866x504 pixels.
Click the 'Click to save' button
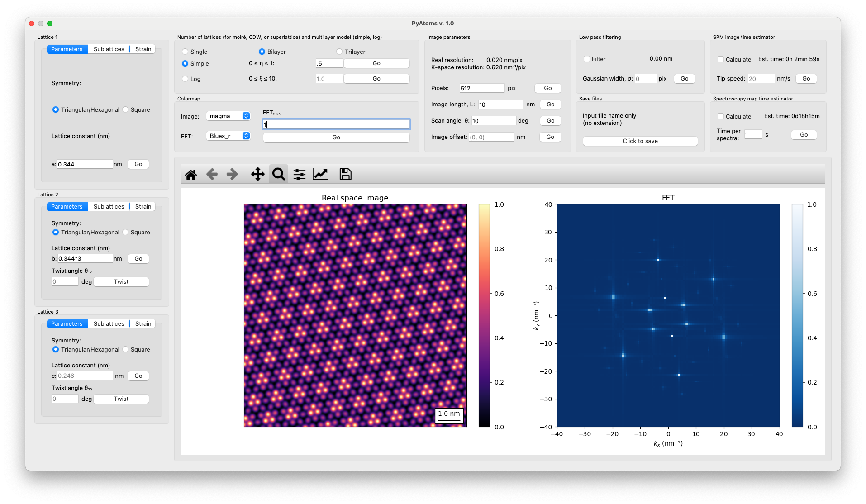(640, 141)
